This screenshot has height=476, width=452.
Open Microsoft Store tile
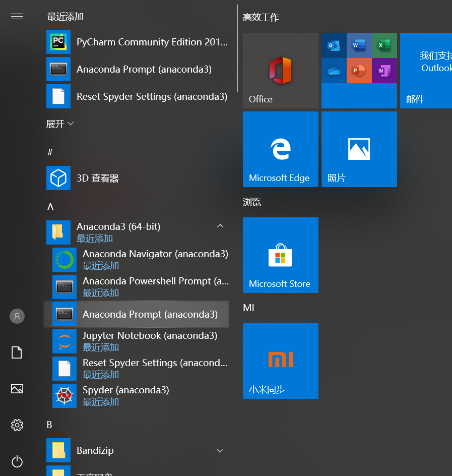(280, 255)
